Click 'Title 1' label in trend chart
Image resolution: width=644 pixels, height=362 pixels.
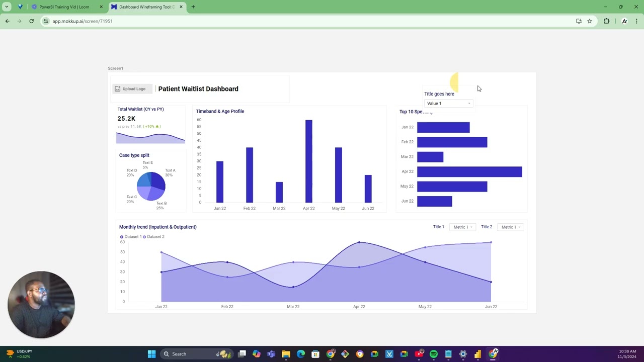click(439, 227)
